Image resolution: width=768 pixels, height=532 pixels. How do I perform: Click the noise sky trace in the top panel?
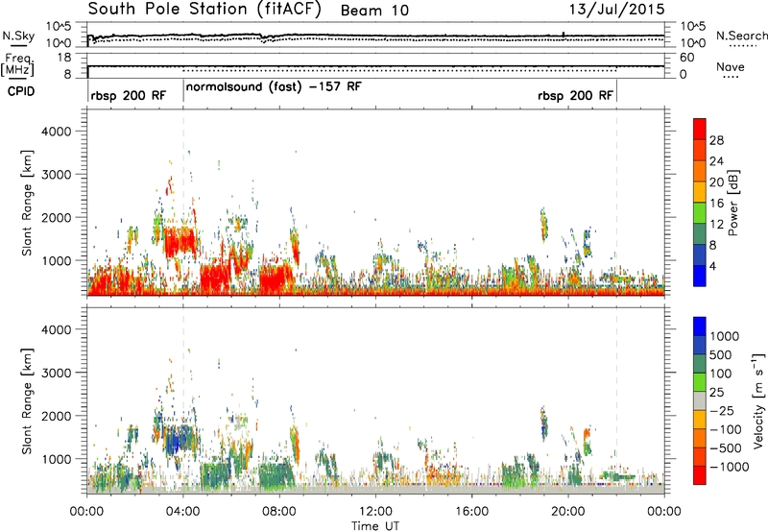375,36
